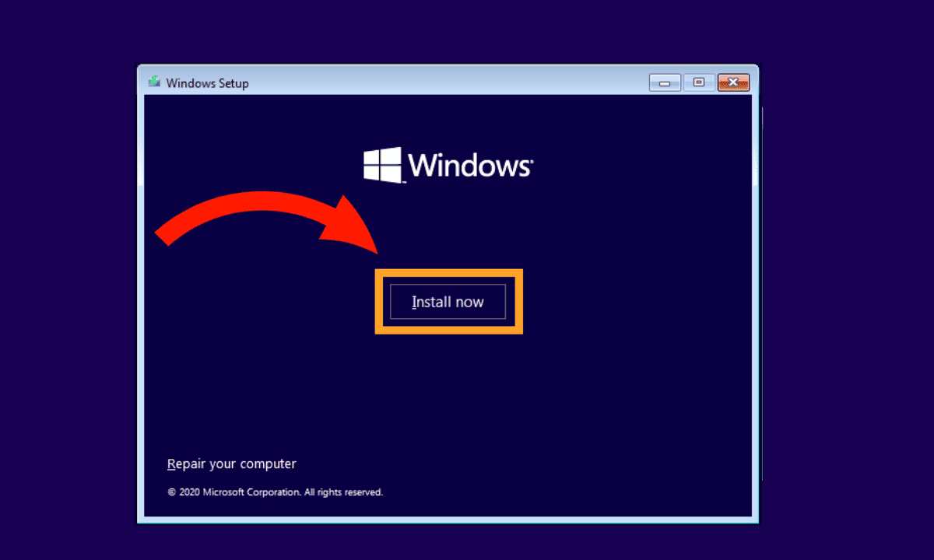Select the Microsoft Corporation copyright text
934x560 pixels.
(x=276, y=492)
